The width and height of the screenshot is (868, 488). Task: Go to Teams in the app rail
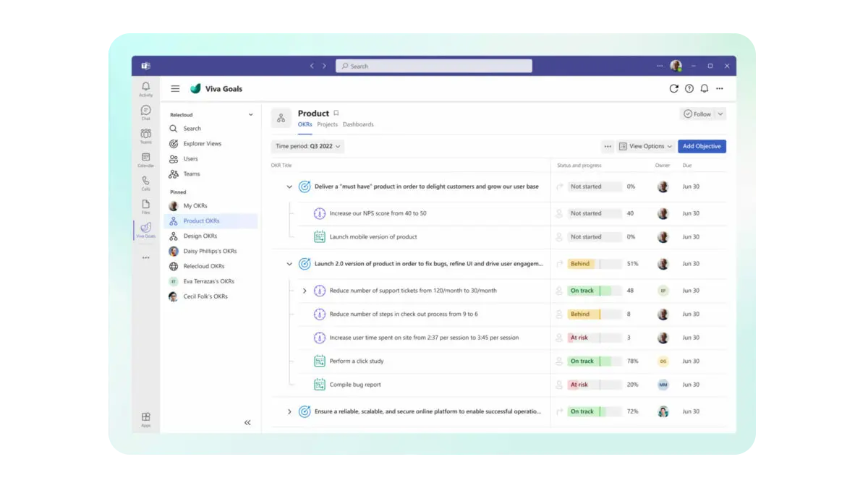click(x=145, y=136)
